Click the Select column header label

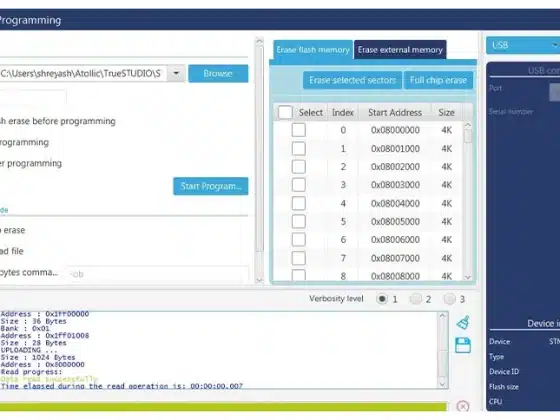(x=311, y=112)
